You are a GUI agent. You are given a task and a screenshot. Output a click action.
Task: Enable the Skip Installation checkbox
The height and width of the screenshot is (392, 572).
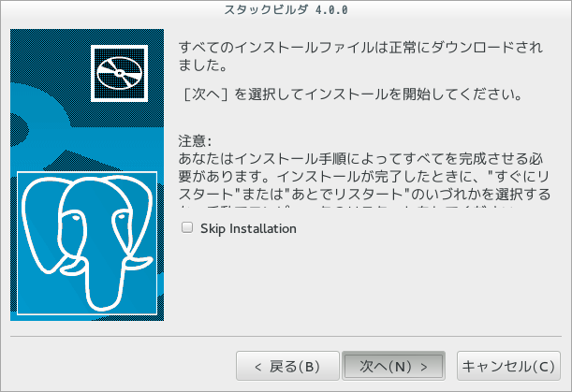[x=187, y=227]
